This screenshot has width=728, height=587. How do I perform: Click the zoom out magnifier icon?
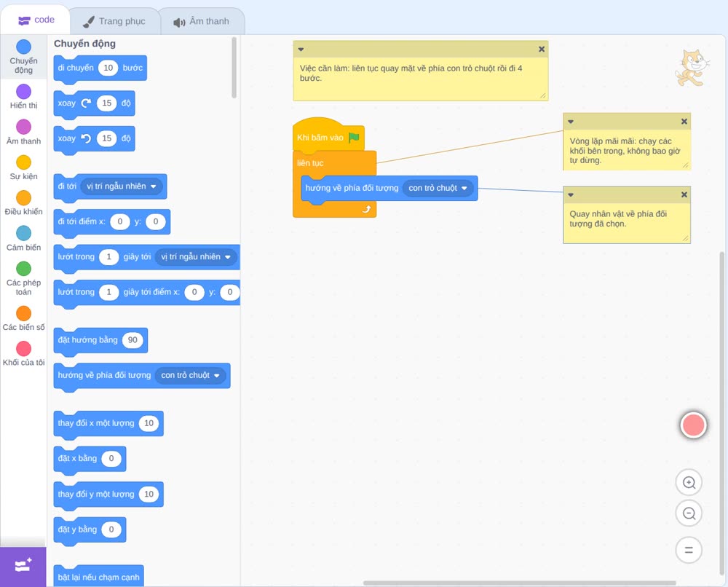(x=689, y=513)
